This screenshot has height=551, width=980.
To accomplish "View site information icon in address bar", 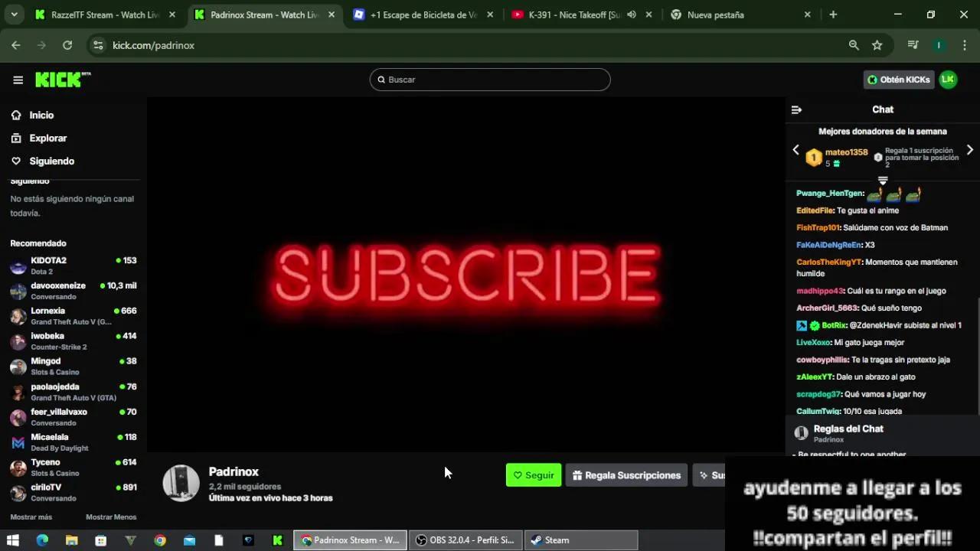I will click(98, 45).
